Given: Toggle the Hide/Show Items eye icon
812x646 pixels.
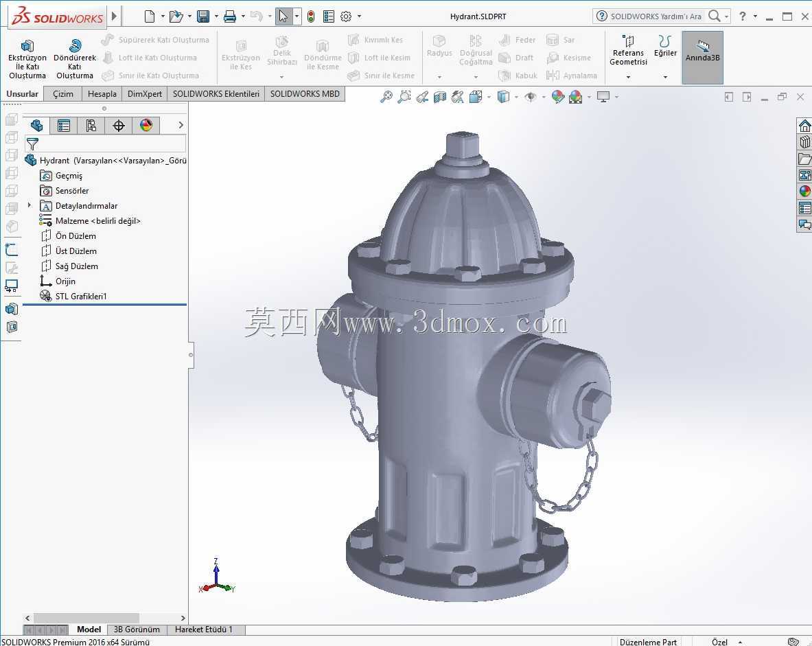Looking at the screenshot, I should 531,97.
